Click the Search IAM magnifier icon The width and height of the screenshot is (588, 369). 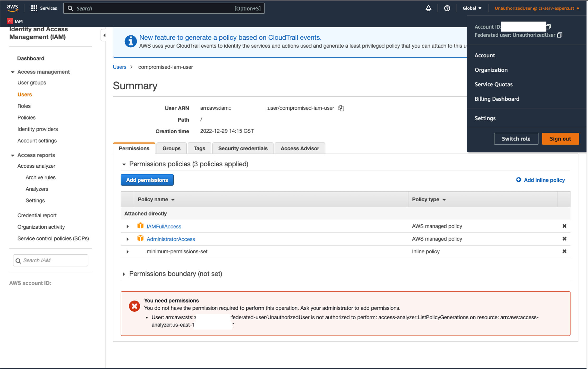coord(18,260)
